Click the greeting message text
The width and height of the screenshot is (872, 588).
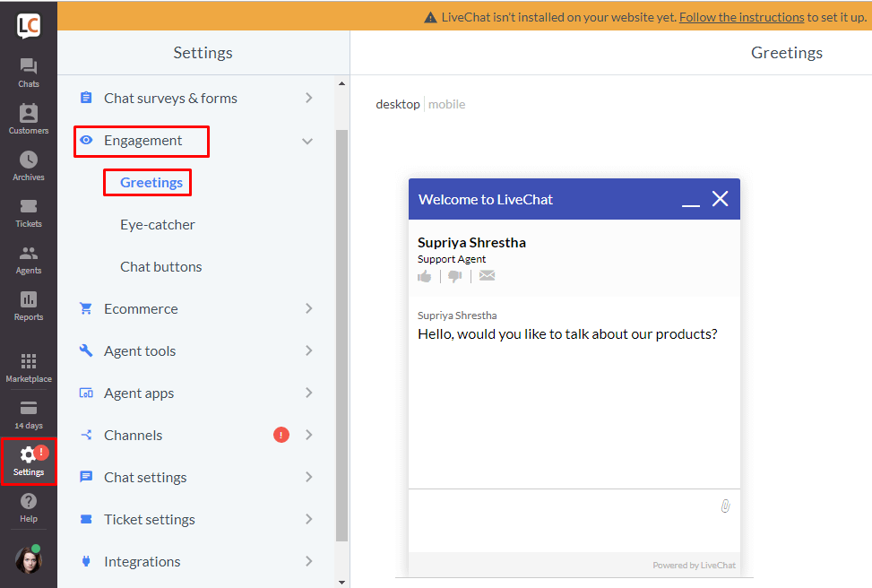tap(567, 333)
